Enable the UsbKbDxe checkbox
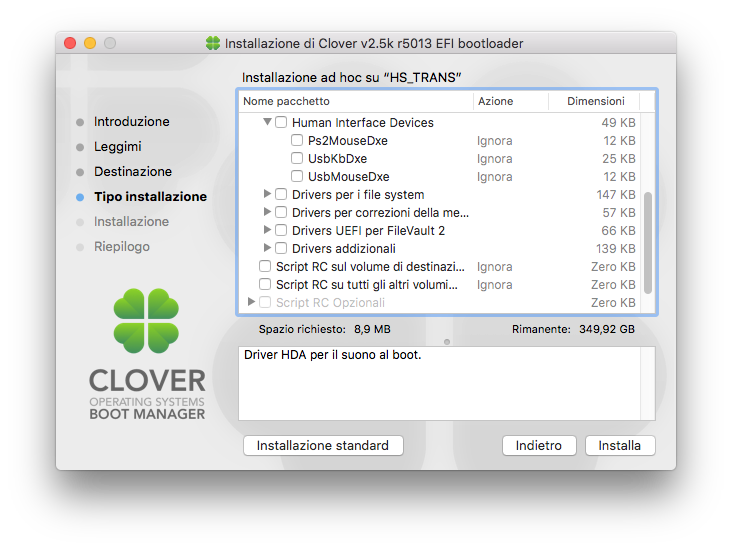This screenshot has width=732, height=550. [297, 158]
